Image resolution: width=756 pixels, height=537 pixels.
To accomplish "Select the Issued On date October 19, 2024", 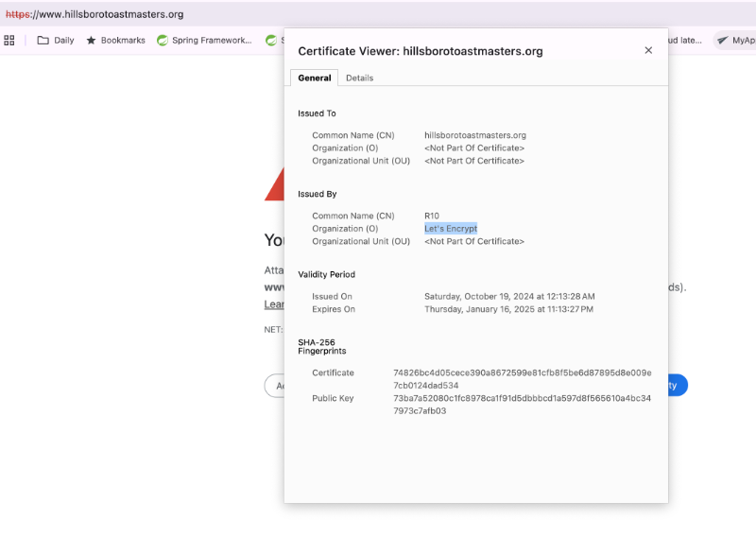I will click(509, 296).
